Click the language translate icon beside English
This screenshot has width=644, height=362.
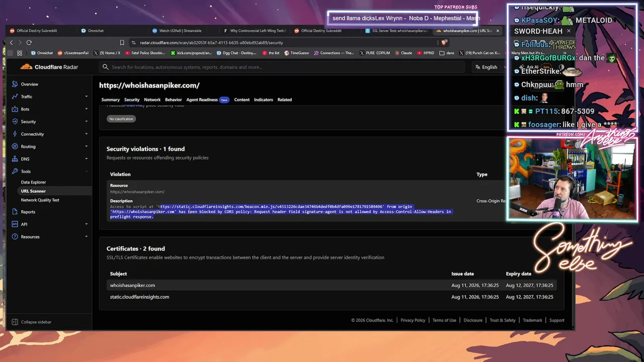(477, 67)
